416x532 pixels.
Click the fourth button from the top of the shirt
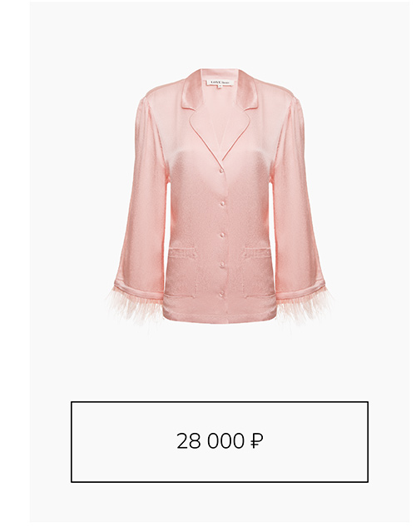pyautogui.click(x=222, y=264)
